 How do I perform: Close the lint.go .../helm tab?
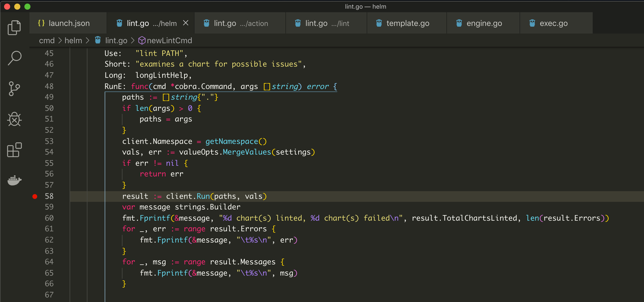186,23
